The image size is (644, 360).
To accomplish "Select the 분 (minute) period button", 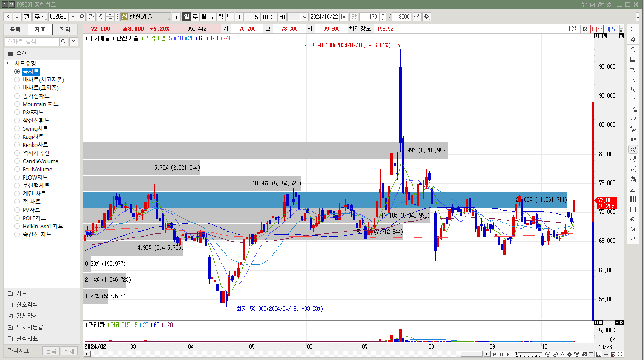I will tap(212, 16).
